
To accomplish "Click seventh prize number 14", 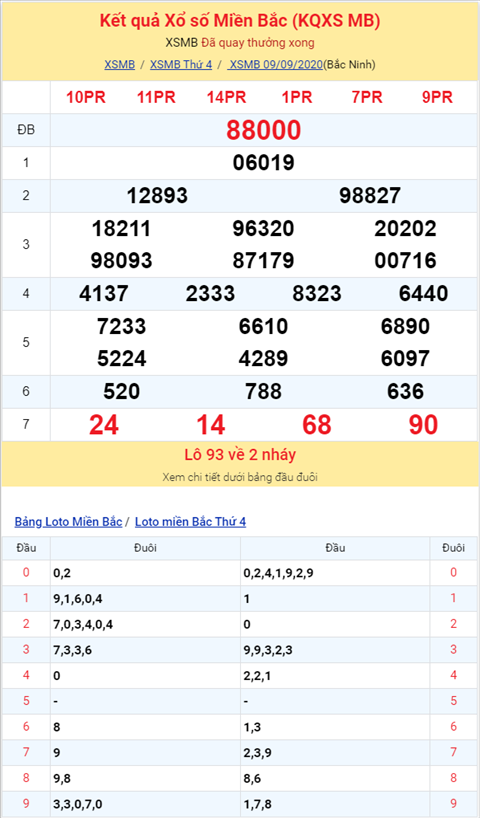I will pos(210,425).
